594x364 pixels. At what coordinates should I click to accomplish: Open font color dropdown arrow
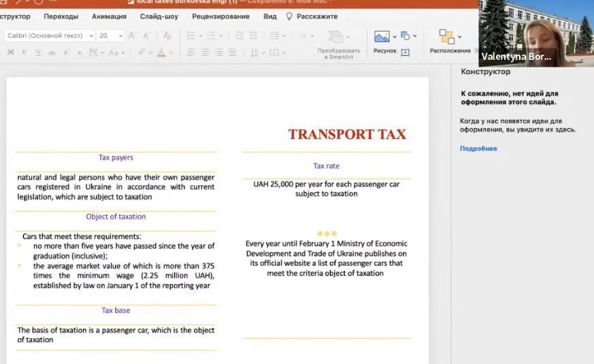point(171,52)
